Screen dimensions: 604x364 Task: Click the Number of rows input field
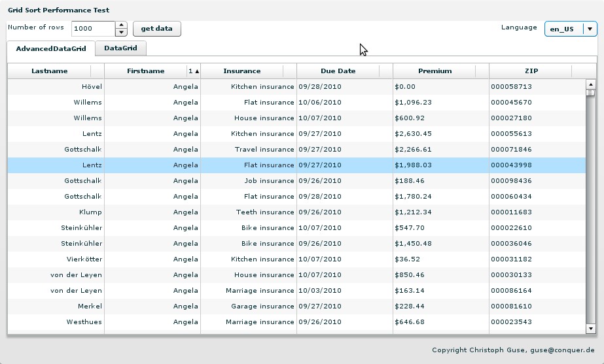click(x=93, y=29)
